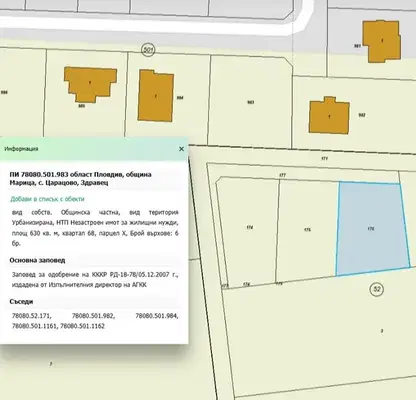Click the circled 52 district marker

(x=377, y=289)
